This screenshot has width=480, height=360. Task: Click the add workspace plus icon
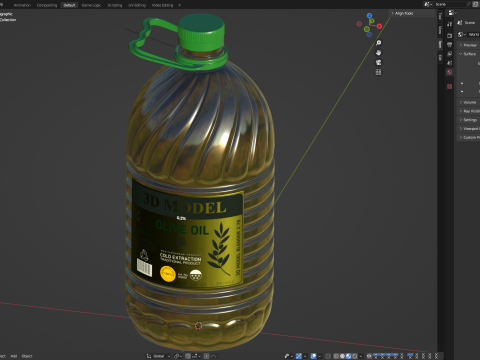(179, 5)
